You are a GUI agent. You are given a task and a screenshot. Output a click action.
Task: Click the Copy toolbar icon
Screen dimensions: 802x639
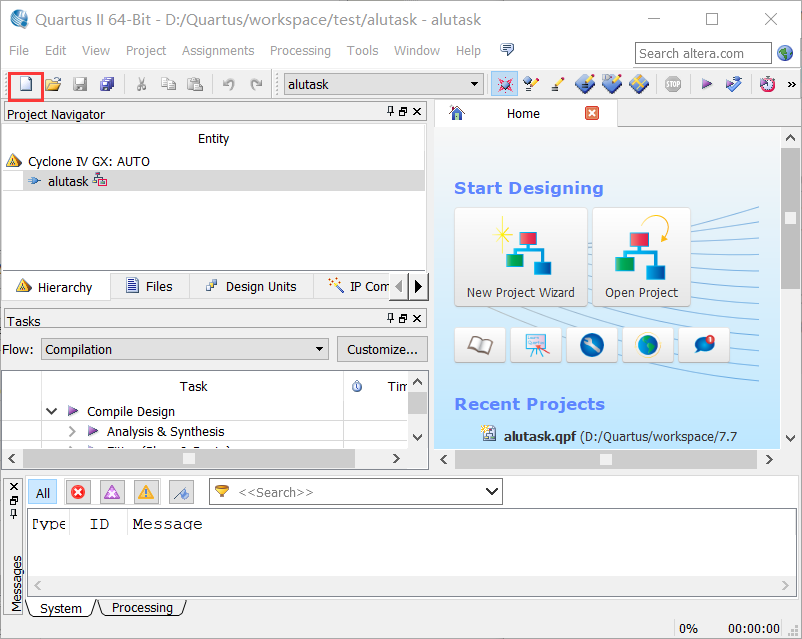click(x=168, y=84)
